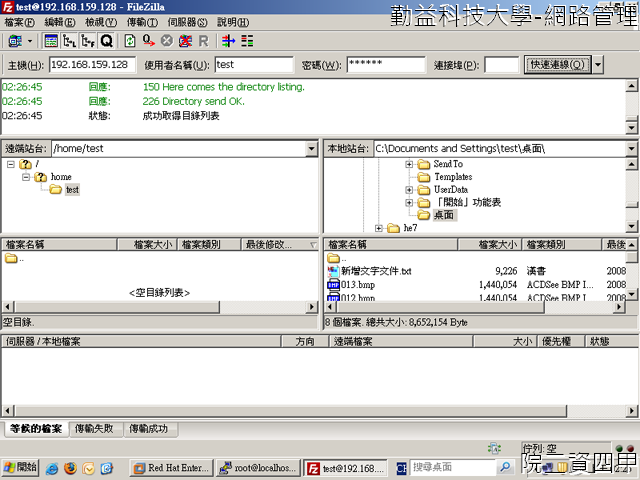
Task: Toggle transfer queue display Q icon
Action: 106,41
